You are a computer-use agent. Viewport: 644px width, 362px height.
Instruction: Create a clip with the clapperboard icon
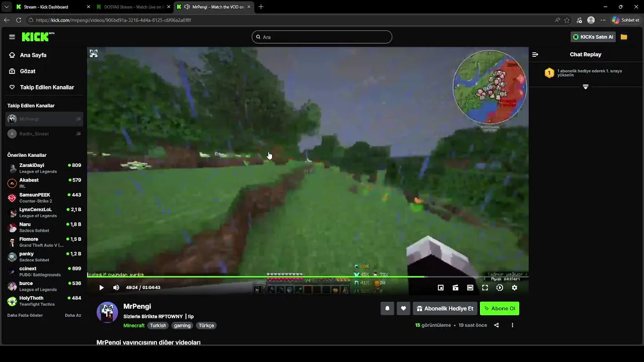coord(455,288)
